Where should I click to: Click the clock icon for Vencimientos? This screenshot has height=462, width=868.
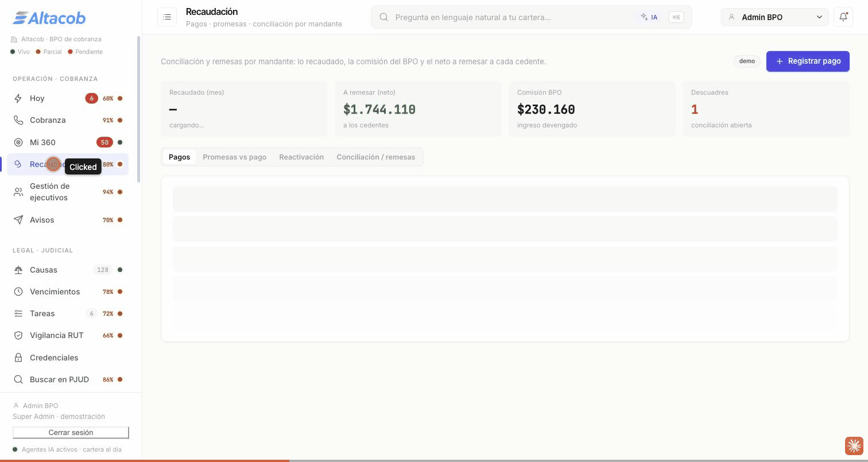tap(18, 292)
